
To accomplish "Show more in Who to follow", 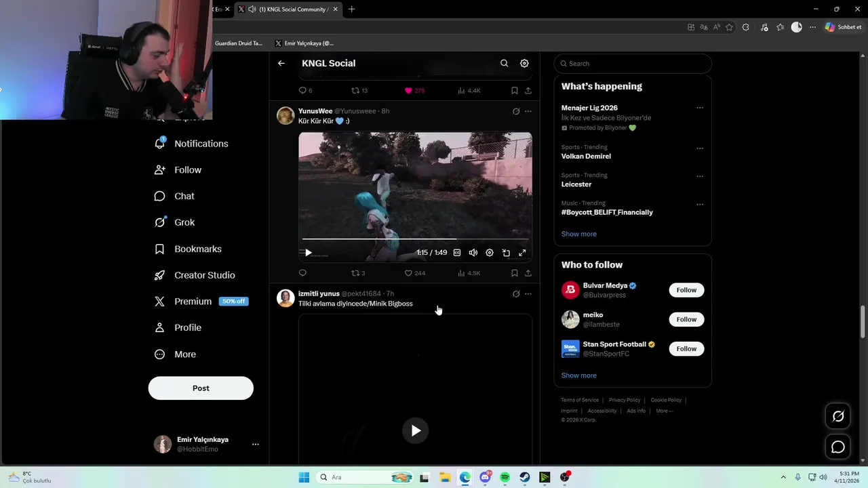I will point(579,375).
